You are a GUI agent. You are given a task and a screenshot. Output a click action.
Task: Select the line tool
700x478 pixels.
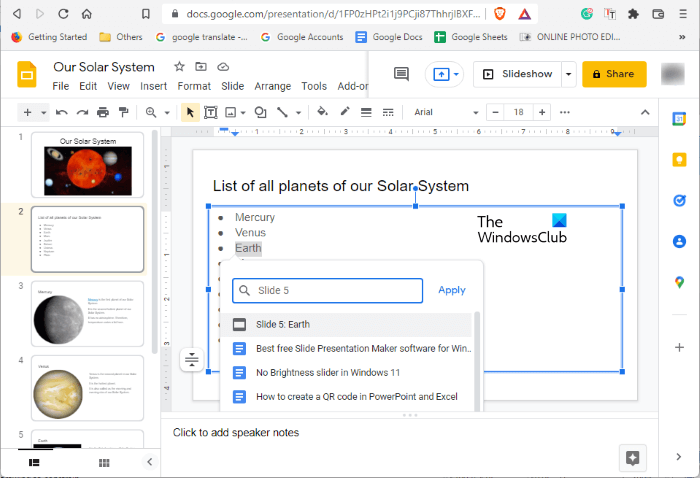[x=282, y=112]
